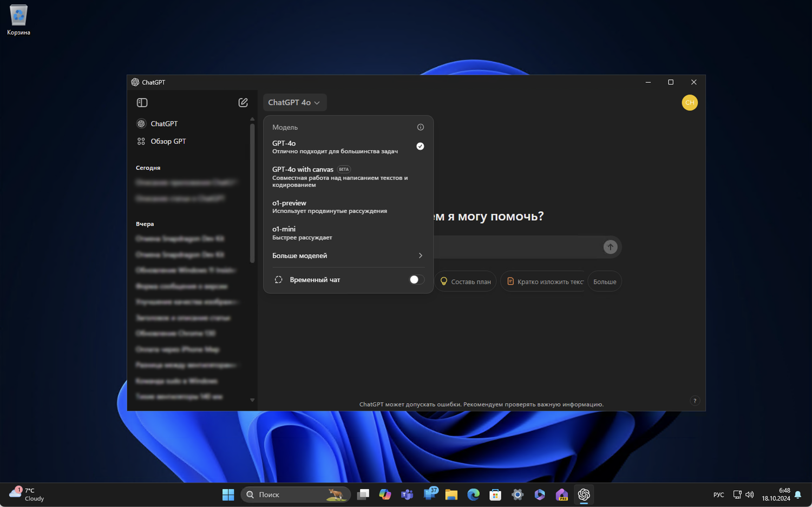Start a new chat with the compose icon

243,103
